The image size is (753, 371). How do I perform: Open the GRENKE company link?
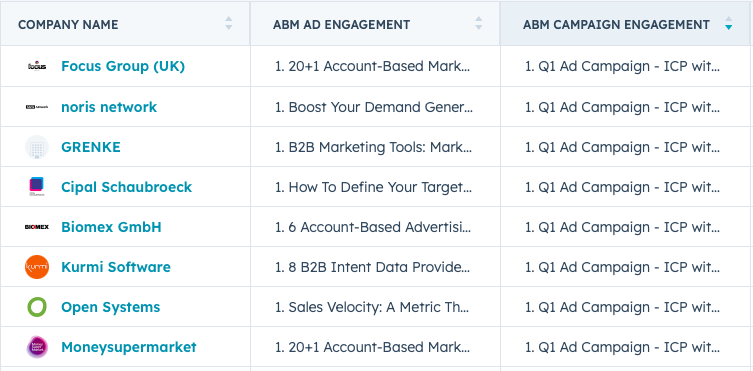91,147
